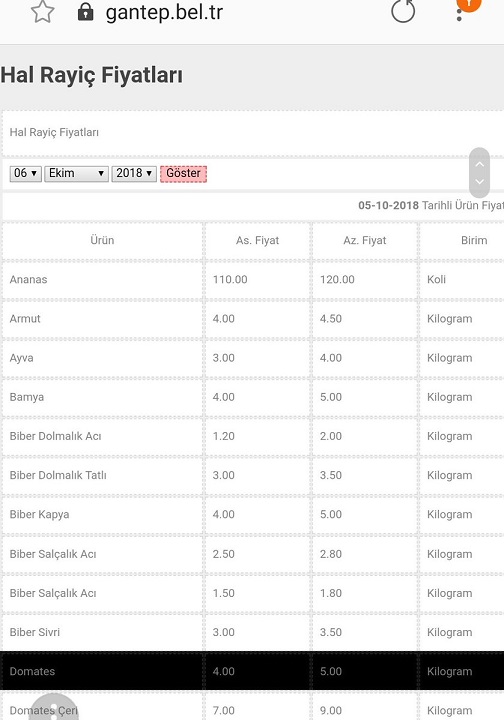Tap the padlock site security icon

click(85, 12)
